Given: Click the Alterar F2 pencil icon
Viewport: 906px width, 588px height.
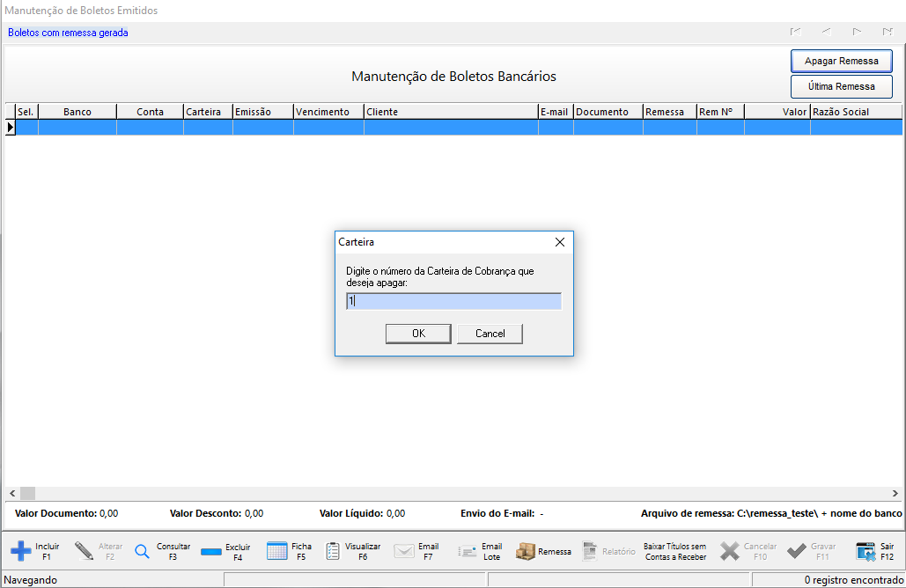Looking at the screenshot, I should pyautogui.click(x=85, y=551).
